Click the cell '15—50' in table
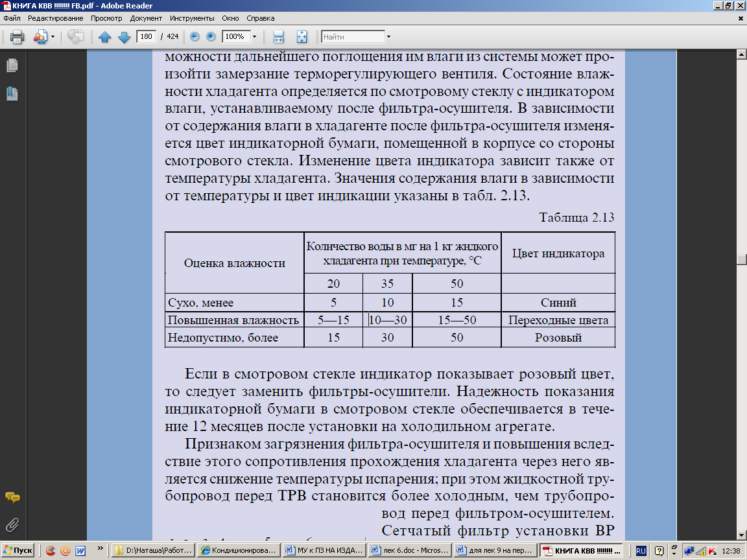This screenshot has width=747, height=560. pyautogui.click(x=457, y=320)
